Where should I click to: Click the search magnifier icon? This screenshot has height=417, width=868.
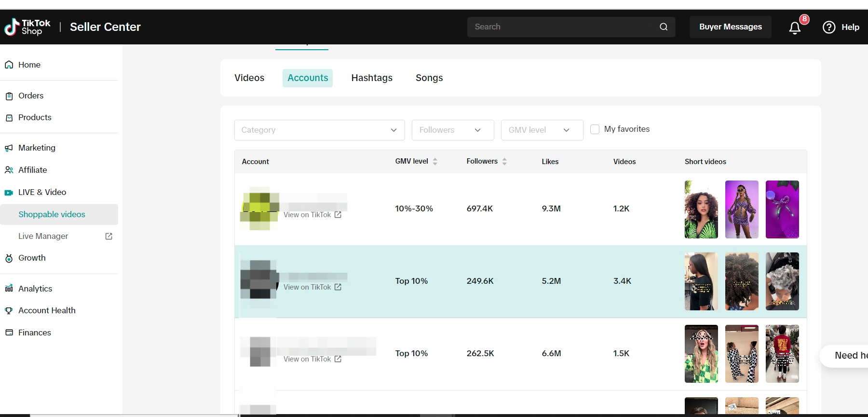coord(664,27)
